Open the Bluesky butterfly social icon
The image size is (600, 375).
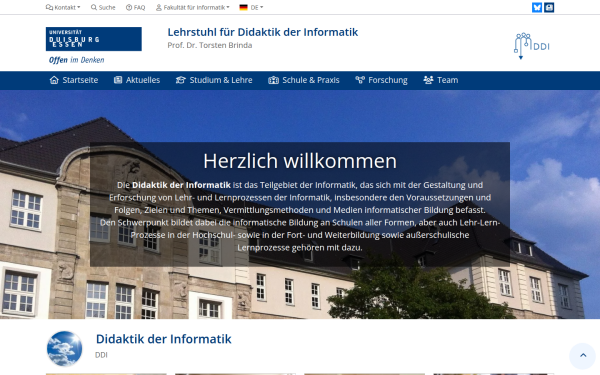[x=537, y=7]
